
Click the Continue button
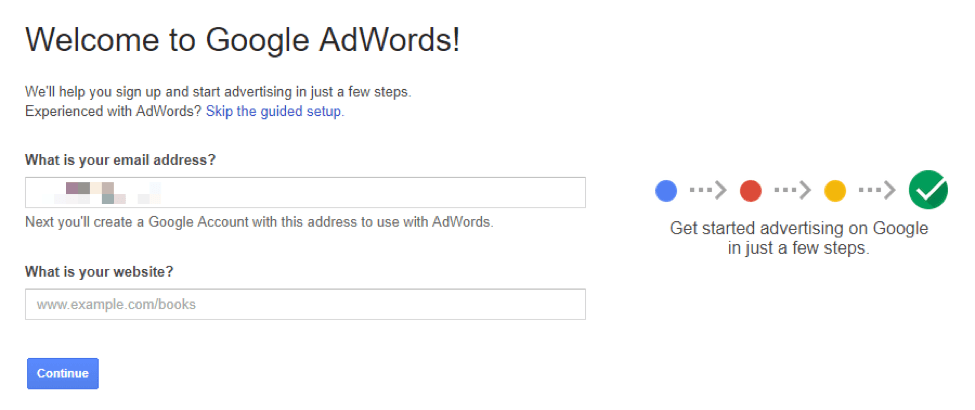[x=63, y=373]
